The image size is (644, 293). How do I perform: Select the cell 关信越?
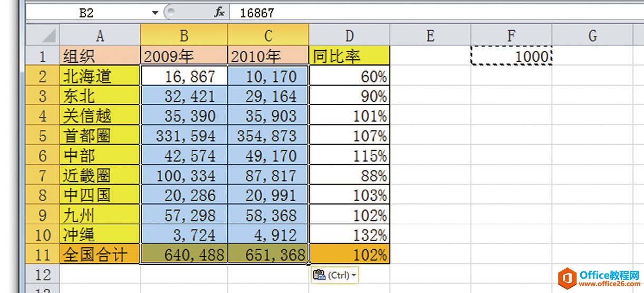(x=100, y=116)
